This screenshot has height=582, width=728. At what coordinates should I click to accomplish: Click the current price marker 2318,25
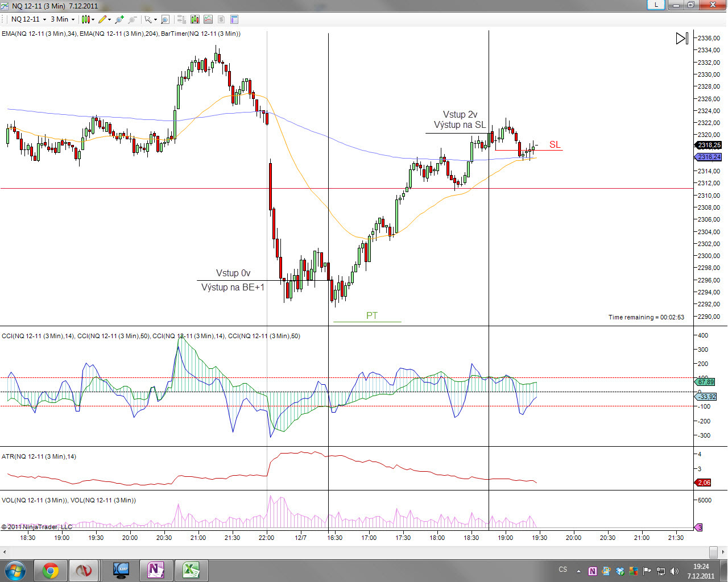coord(709,145)
